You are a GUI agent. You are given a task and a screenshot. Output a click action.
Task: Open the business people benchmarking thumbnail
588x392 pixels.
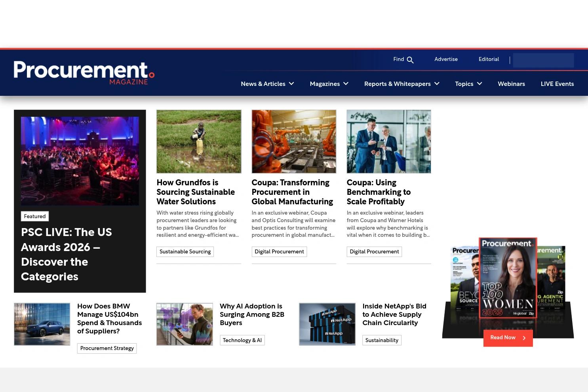(x=389, y=141)
